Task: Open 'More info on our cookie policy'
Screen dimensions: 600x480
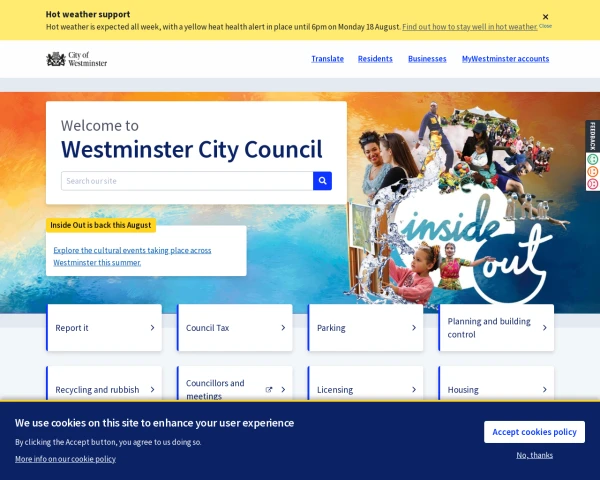Action: point(65,459)
